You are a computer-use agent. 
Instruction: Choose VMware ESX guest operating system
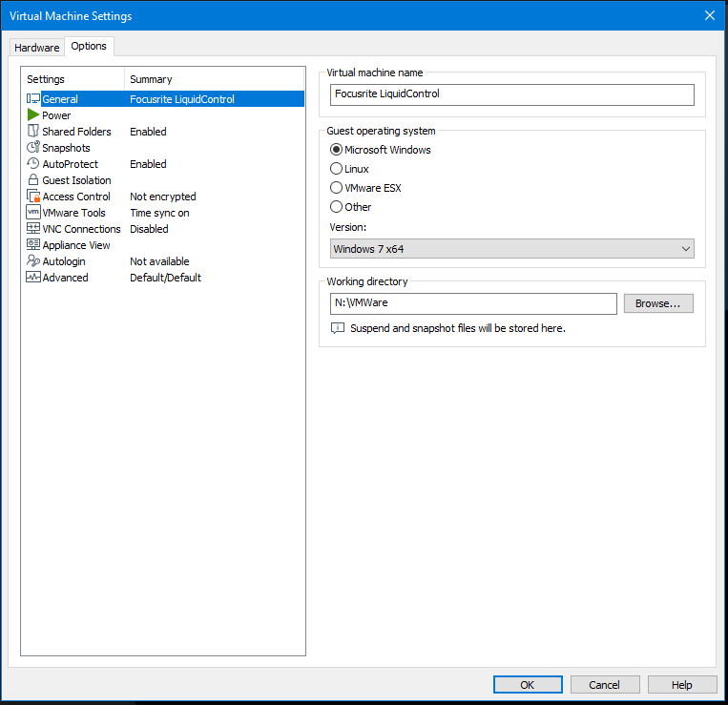pyautogui.click(x=336, y=188)
